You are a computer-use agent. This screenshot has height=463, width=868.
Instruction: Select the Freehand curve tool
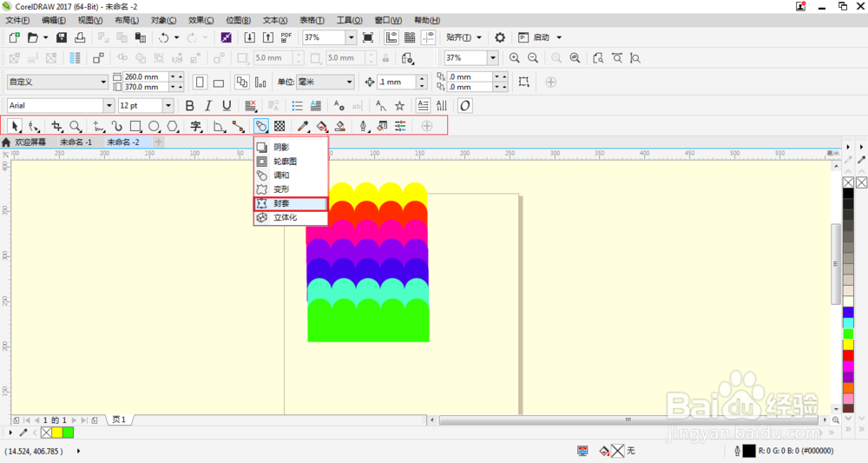pyautogui.click(x=98, y=126)
